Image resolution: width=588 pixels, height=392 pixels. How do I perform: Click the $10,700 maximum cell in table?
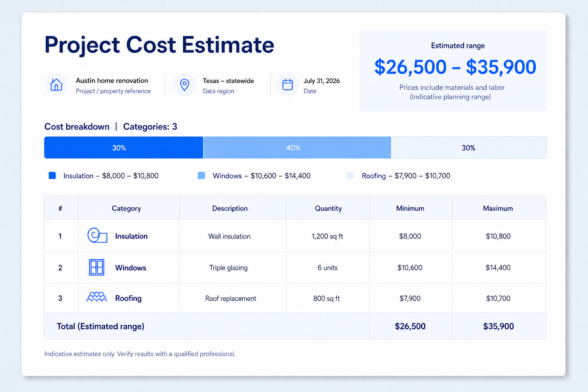tap(498, 298)
